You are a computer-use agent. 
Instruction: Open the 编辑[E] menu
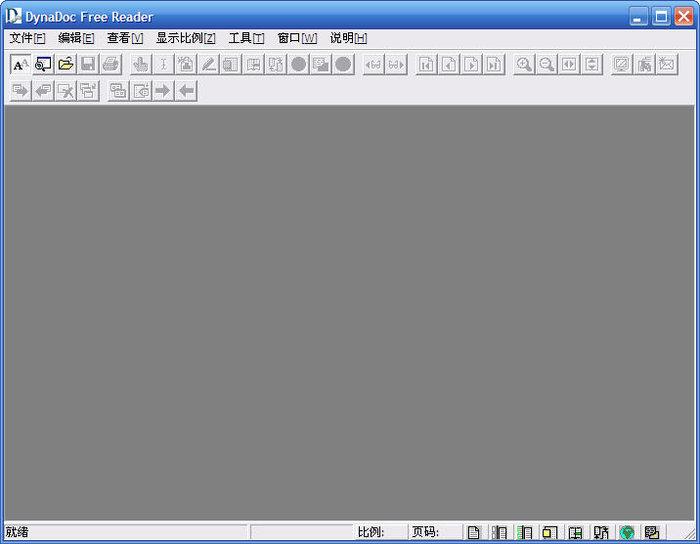(76, 38)
